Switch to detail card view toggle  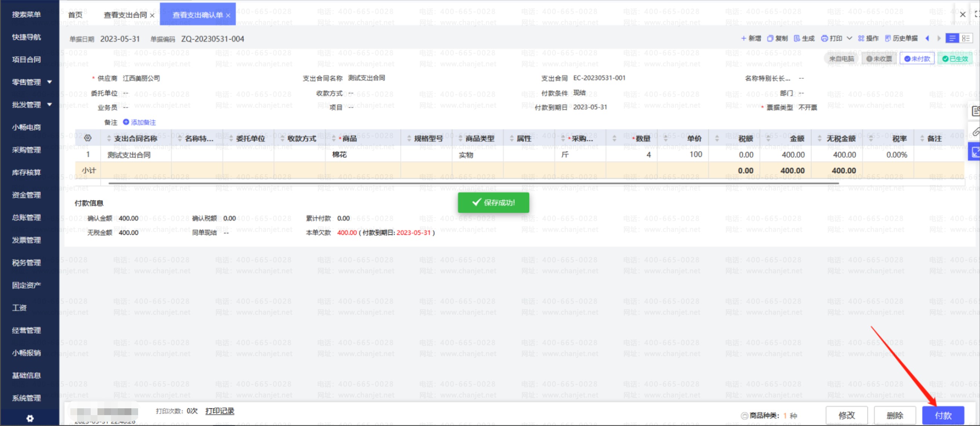coord(966,38)
